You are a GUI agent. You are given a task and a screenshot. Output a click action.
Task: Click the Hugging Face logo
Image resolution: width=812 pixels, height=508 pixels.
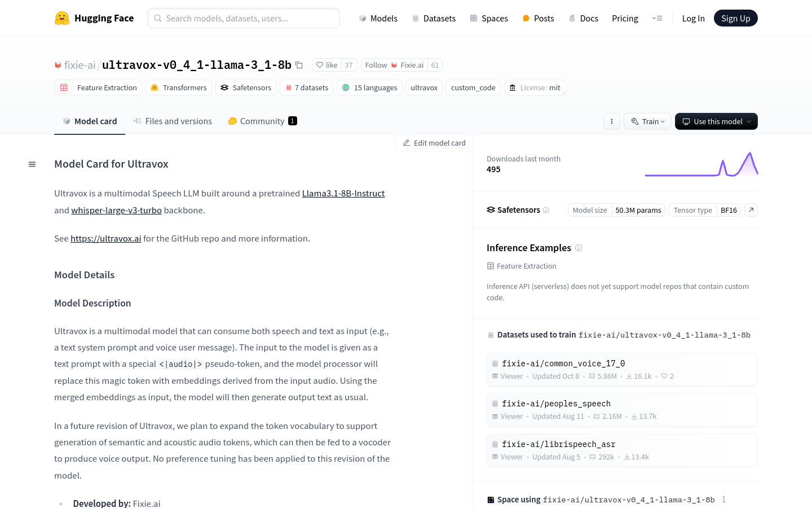coord(94,18)
